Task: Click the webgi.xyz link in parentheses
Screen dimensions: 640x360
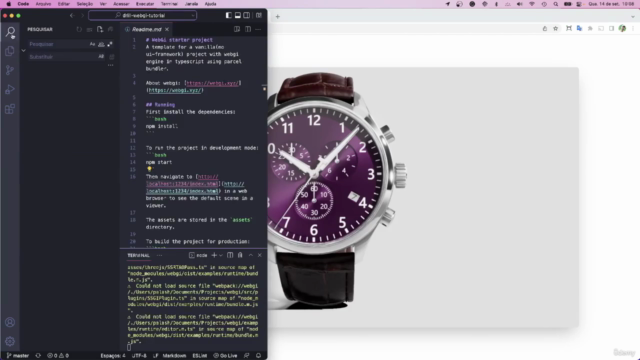Action: click(175, 90)
